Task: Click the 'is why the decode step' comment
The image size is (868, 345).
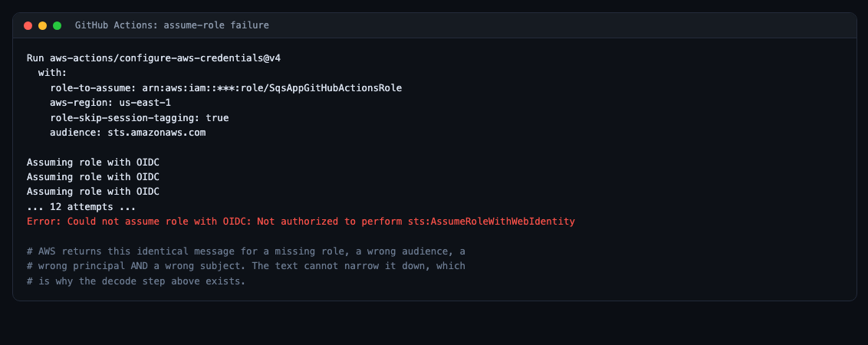Action: pos(136,281)
